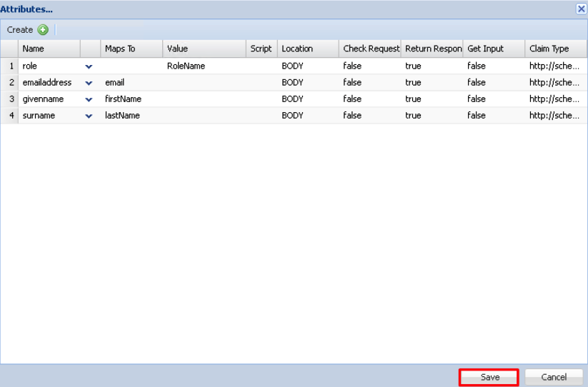
Task: Select the lastName mapping cell
Action: click(122, 116)
